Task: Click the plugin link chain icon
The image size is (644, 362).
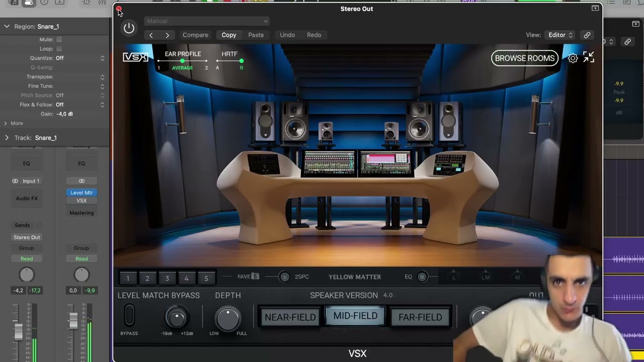Action: tap(587, 35)
